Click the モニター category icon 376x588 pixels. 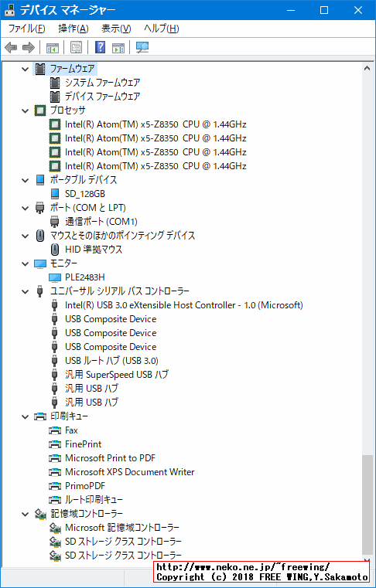tap(39, 263)
